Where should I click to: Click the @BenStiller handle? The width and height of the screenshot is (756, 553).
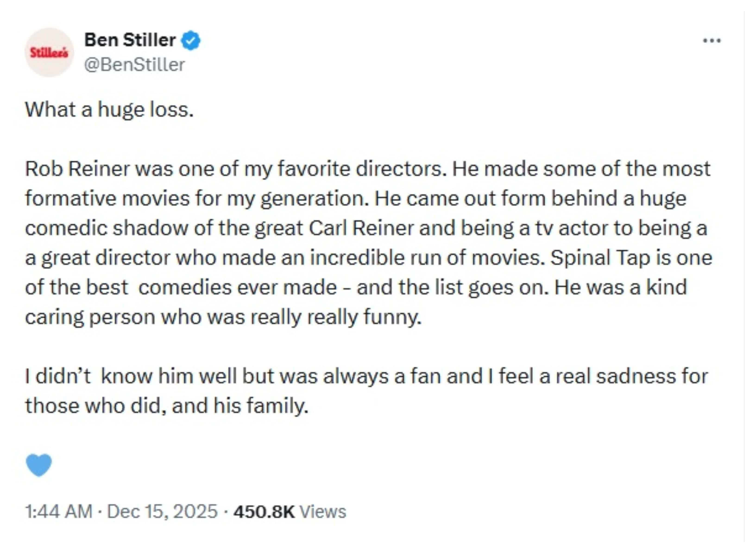pos(134,65)
